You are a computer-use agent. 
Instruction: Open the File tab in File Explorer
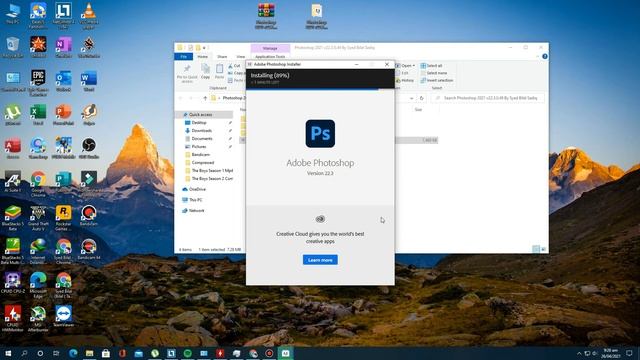pos(184,56)
